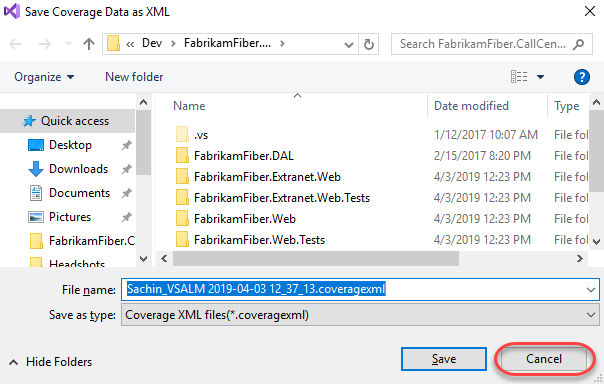
Task: Click the Refresh folder icon
Action: (369, 44)
